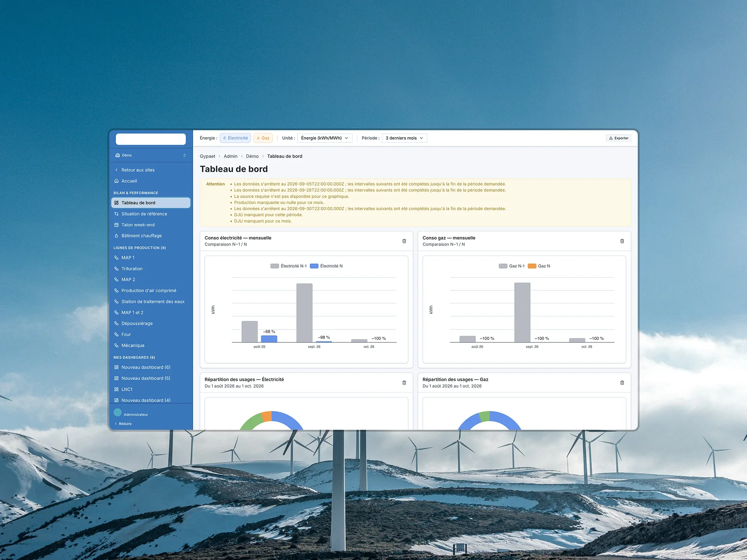Remove the Répartition des usages Électricité card
This screenshot has width=747, height=560.
[404, 383]
